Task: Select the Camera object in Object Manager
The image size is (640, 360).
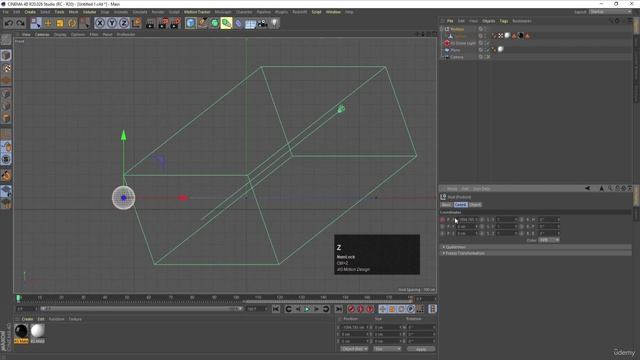Action: coord(457,57)
